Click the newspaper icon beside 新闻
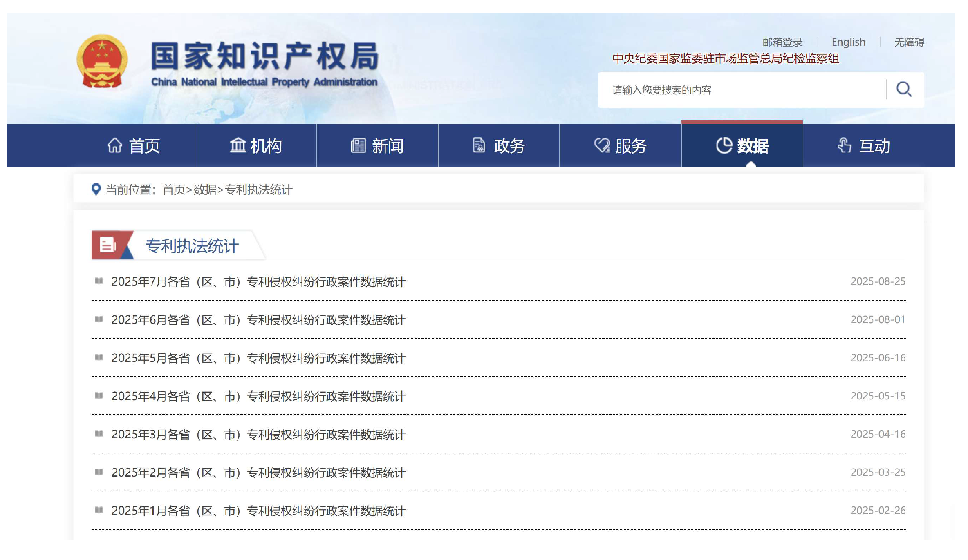The width and height of the screenshot is (968, 560). 358,145
